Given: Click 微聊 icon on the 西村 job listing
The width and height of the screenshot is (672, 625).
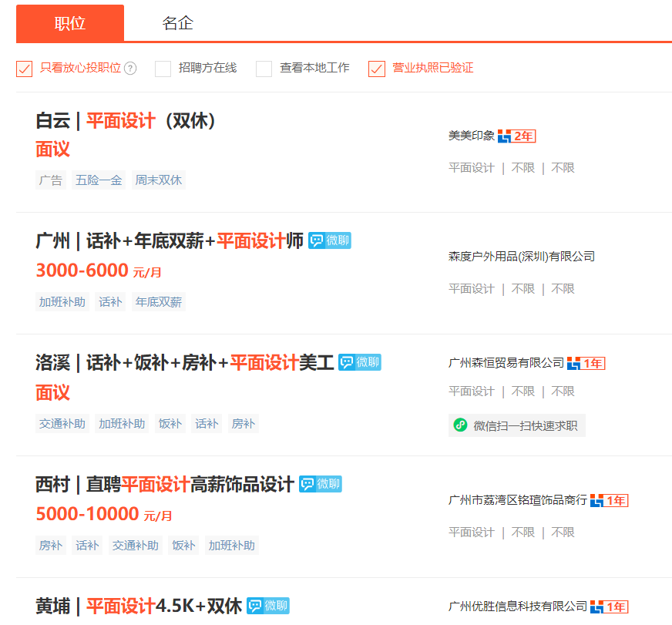Looking at the screenshot, I should tap(320, 484).
